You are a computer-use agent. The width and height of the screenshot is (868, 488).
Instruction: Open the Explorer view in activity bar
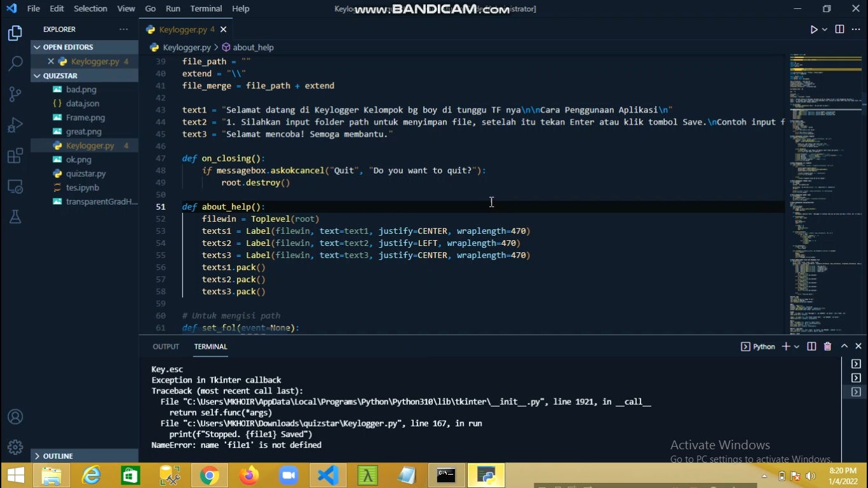pyautogui.click(x=15, y=33)
